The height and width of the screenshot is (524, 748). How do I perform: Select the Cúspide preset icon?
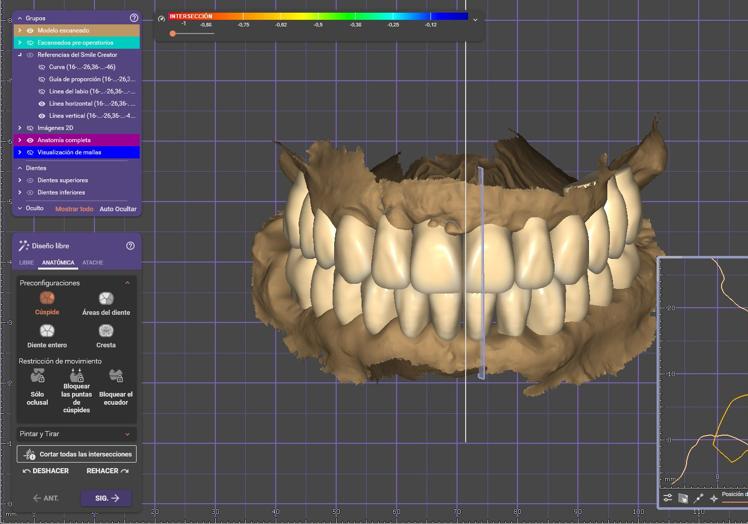(x=47, y=298)
